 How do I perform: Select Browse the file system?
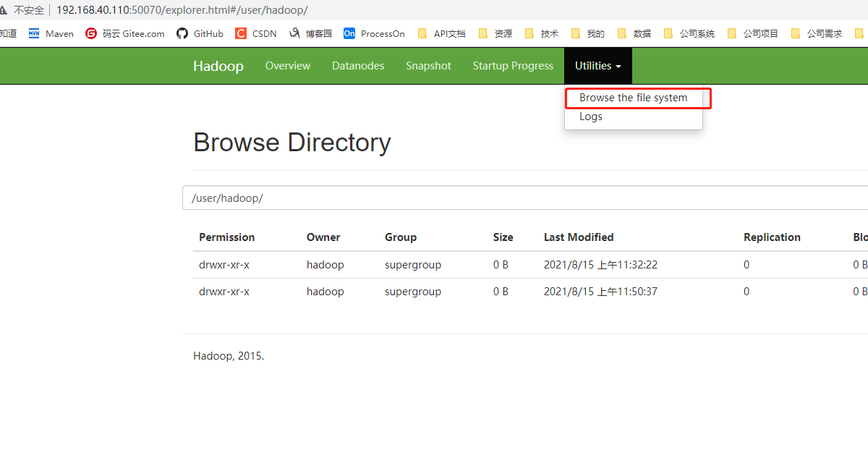tap(634, 98)
